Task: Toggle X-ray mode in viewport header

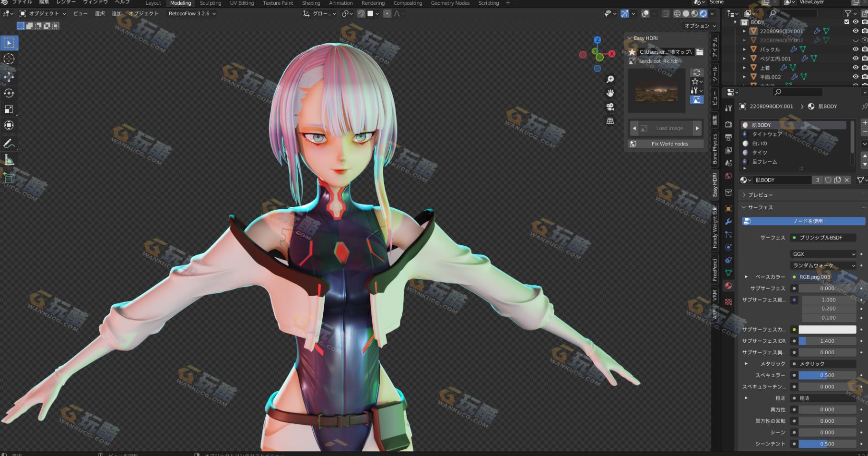Action: 666,13
